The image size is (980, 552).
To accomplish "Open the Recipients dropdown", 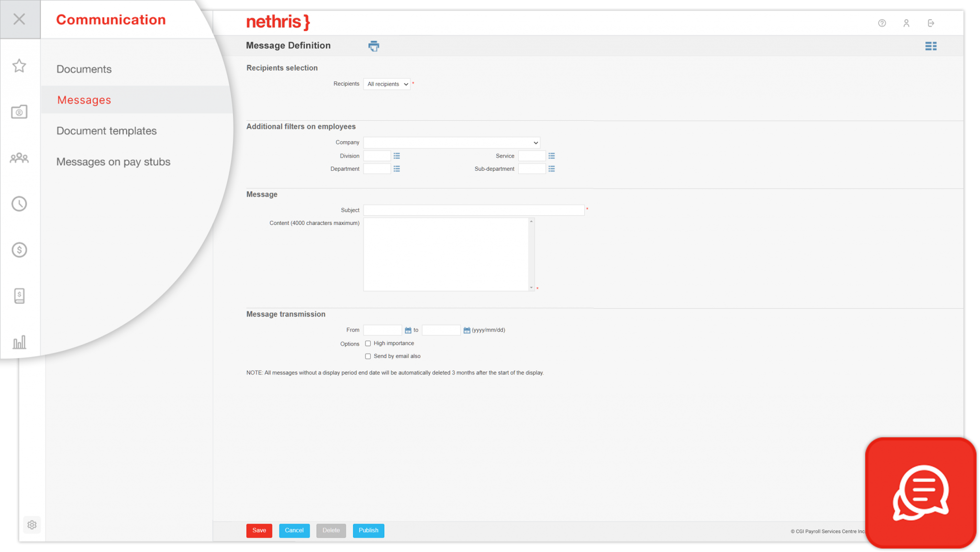I will point(387,84).
